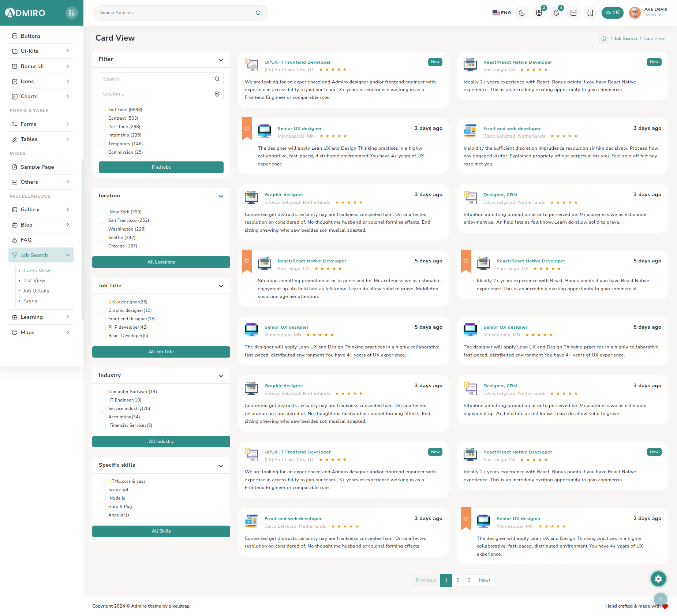Go to pagination page 2

coord(457,580)
